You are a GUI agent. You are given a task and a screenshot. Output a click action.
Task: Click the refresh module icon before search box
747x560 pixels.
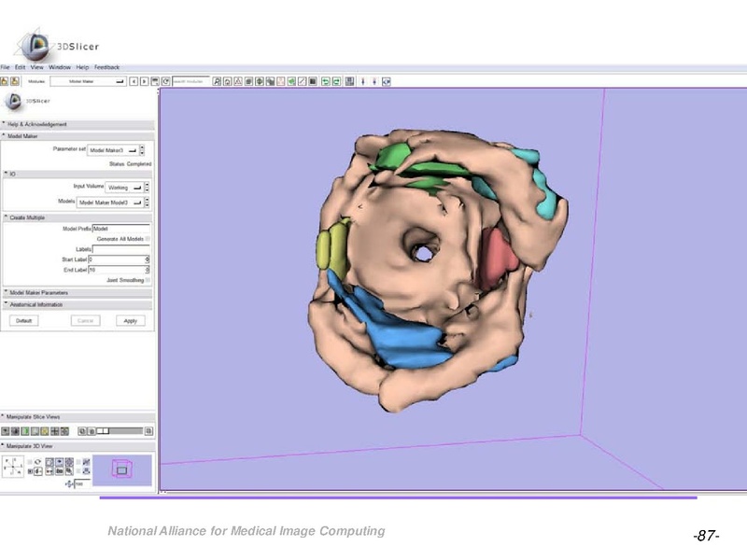point(166,81)
